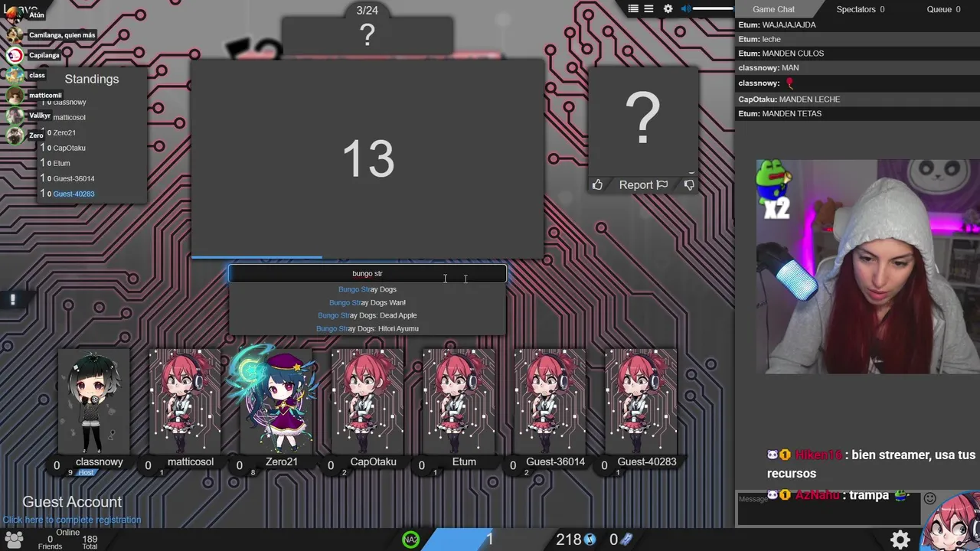This screenshot has height=551, width=980.
Task: Click the classnowy name label under avatar
Action: point(100,461)
